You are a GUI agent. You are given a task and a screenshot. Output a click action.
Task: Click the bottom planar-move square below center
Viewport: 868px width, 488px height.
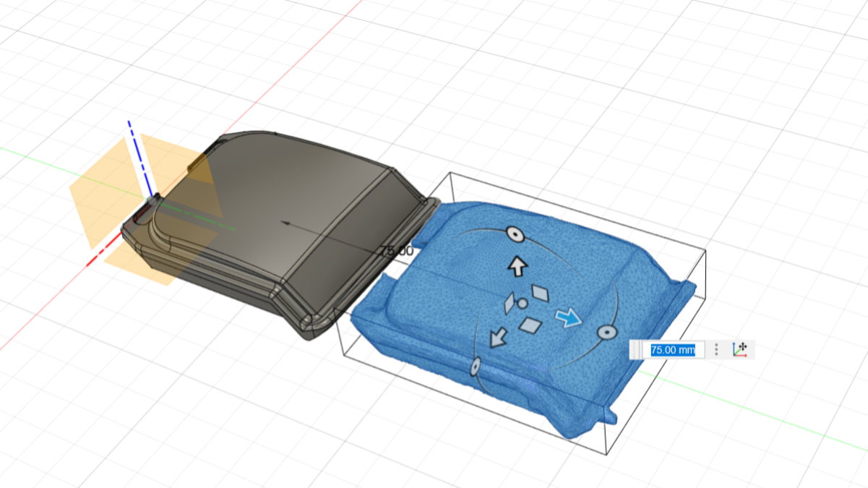pos(530,325)
